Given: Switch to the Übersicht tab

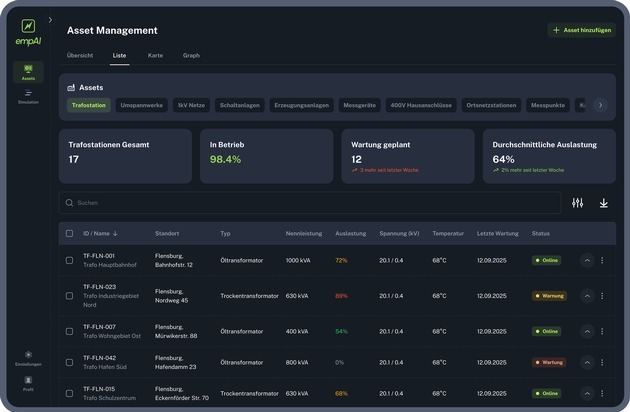Looking at the screenshot, I should (80, 55).
